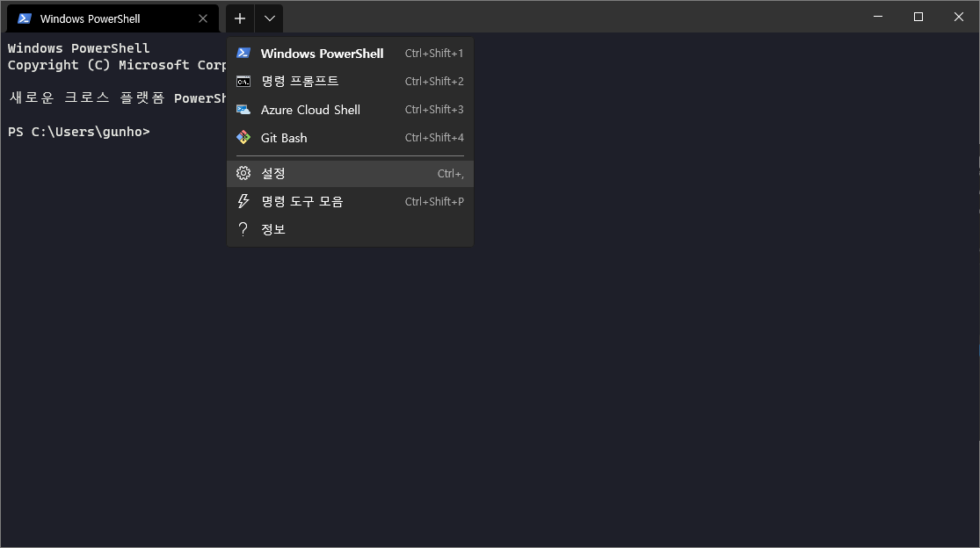Start a Git Bash profile
980x548 pixels.
(350, 137)
